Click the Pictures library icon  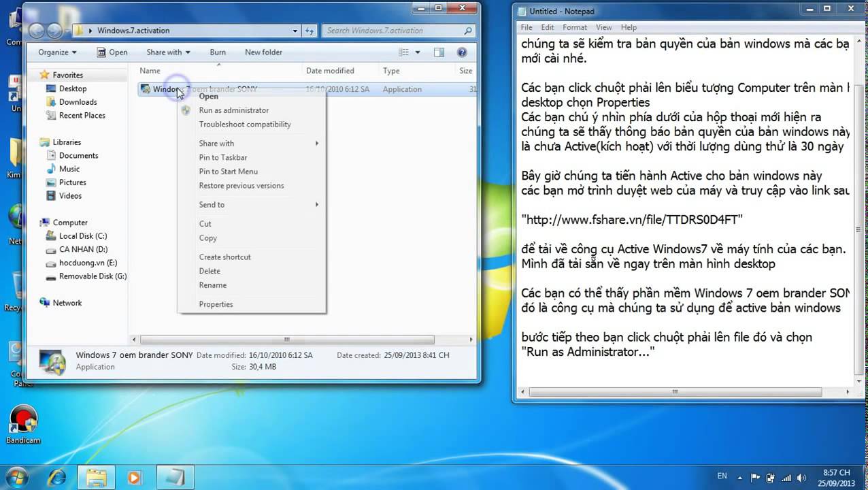tap(52, 182)
